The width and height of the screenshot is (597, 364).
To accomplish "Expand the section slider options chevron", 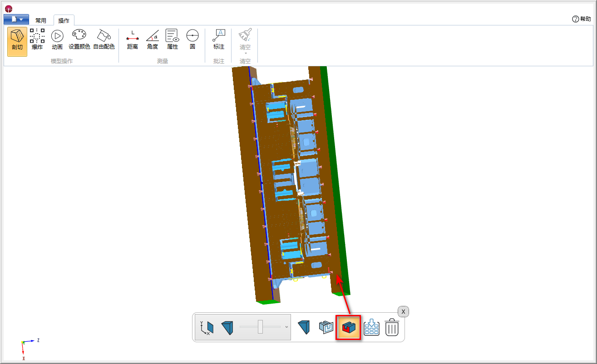I will point(286,327).
